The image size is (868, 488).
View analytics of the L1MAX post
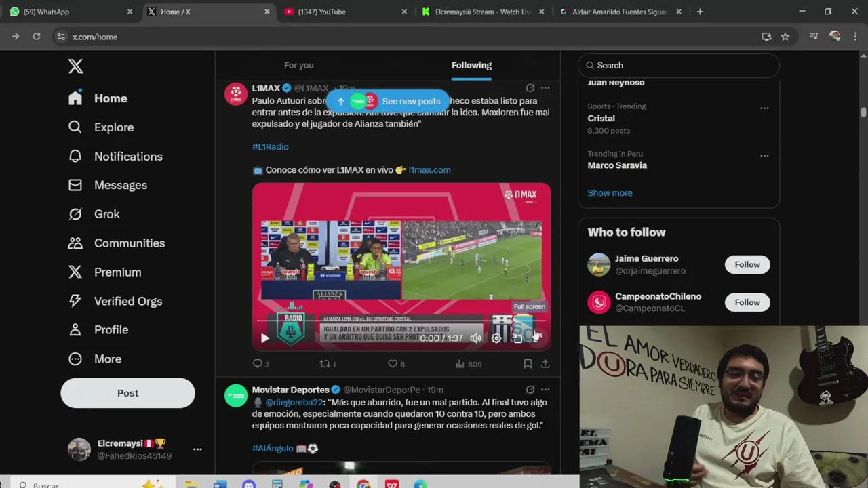[x=469, y=364]
